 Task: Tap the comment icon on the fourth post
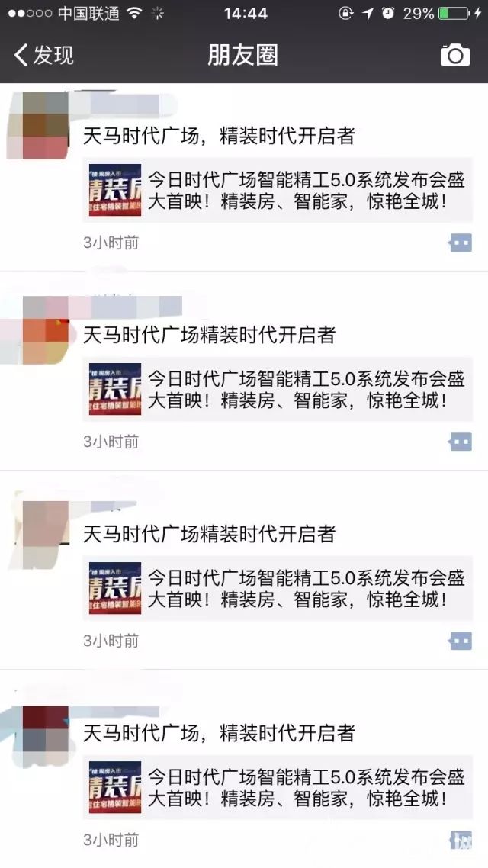[x=461, y=841]
